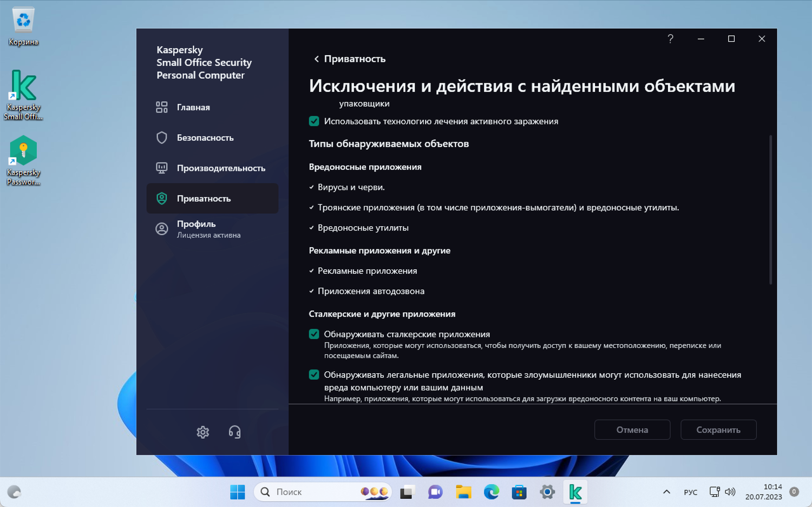Viewport: 812px width, 507px height.
Task: Toggle detection of legal apps checkbox
Action: [x=314, y=374]
